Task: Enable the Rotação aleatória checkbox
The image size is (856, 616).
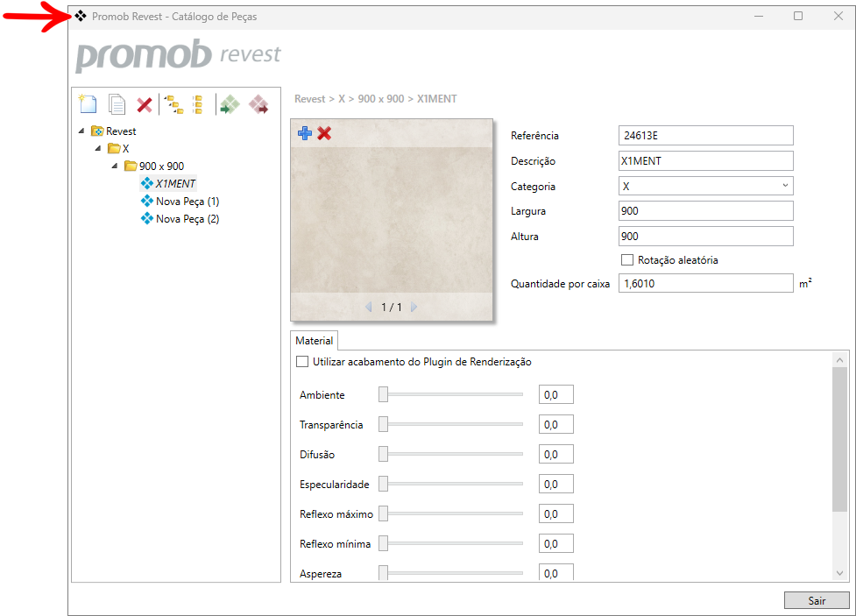Action: click(x=626, y=260)
